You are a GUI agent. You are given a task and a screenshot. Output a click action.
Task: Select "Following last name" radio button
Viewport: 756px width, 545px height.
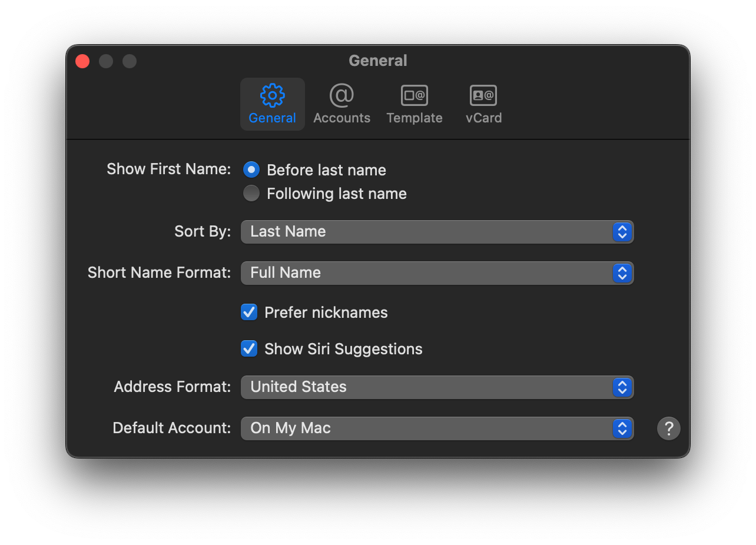tap(251, 194)
